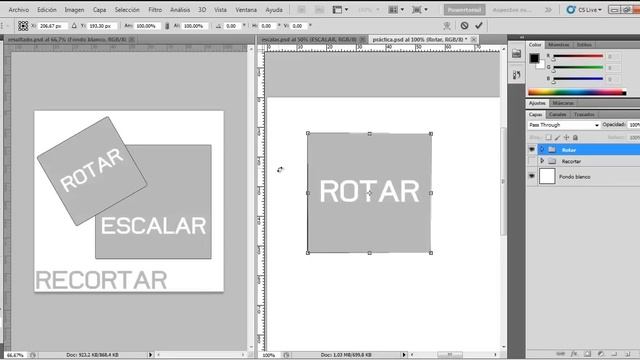Click the X position input field

(52, 26)
